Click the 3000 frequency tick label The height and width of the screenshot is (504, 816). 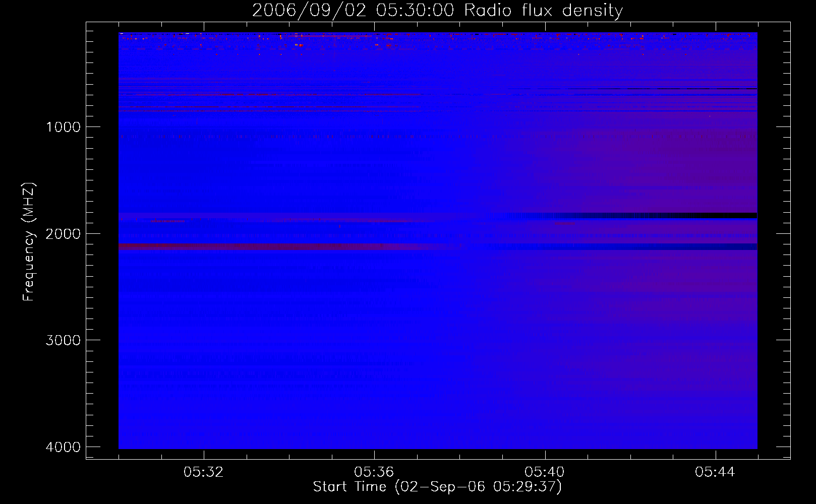(63, 340)
